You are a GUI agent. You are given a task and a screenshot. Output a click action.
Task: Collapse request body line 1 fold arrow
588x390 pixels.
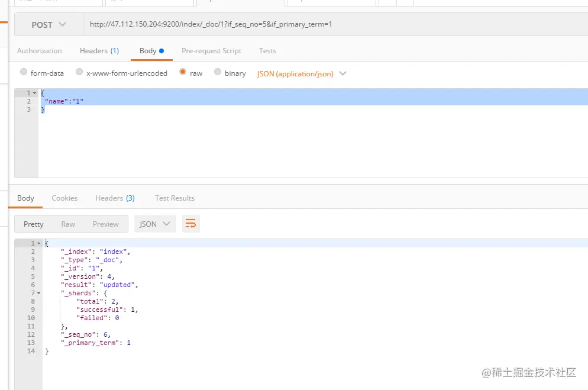pyautogui.click(x=34, y=93)
